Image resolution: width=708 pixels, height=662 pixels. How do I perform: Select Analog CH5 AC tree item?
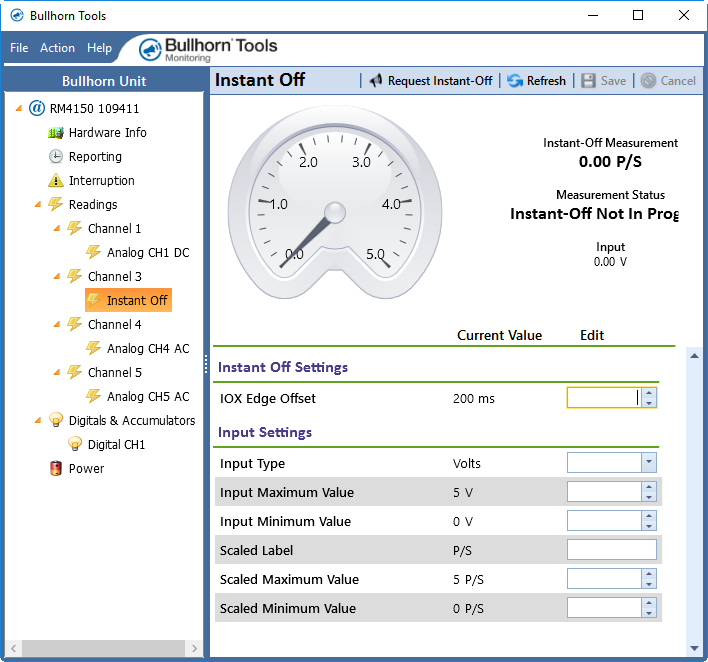tap(148, 396)
